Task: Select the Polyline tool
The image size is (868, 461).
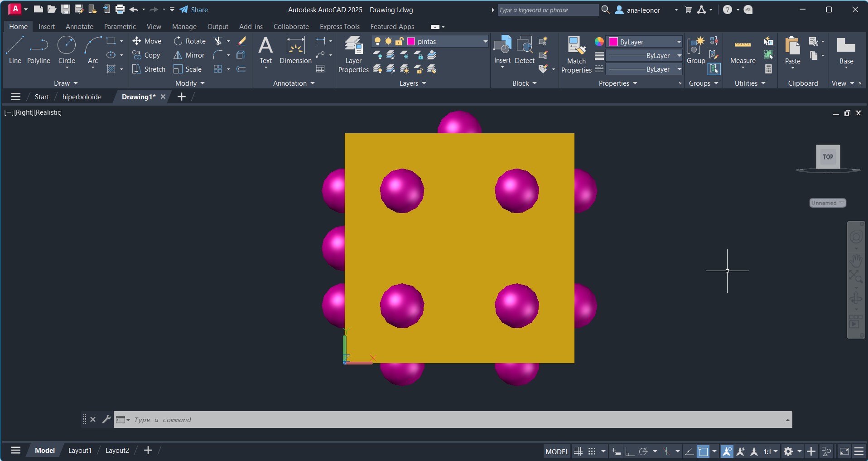Action: pyautogui.click(x=39, y=50)
